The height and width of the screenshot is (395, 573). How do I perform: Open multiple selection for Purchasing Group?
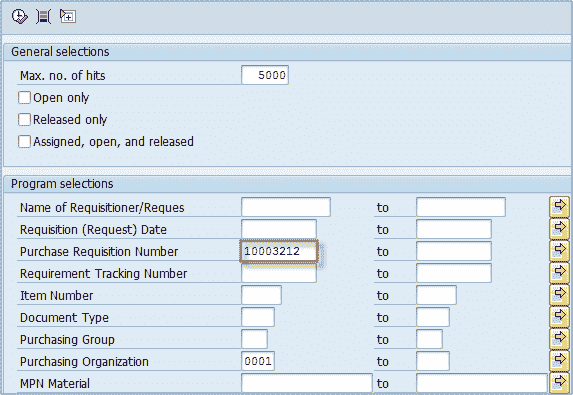(559, 339)
